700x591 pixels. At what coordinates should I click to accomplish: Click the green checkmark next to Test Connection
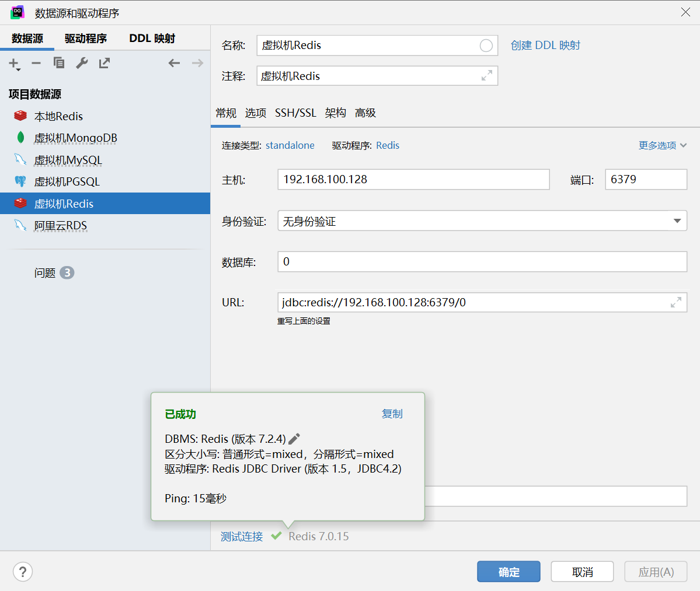[x=276, y=536]
